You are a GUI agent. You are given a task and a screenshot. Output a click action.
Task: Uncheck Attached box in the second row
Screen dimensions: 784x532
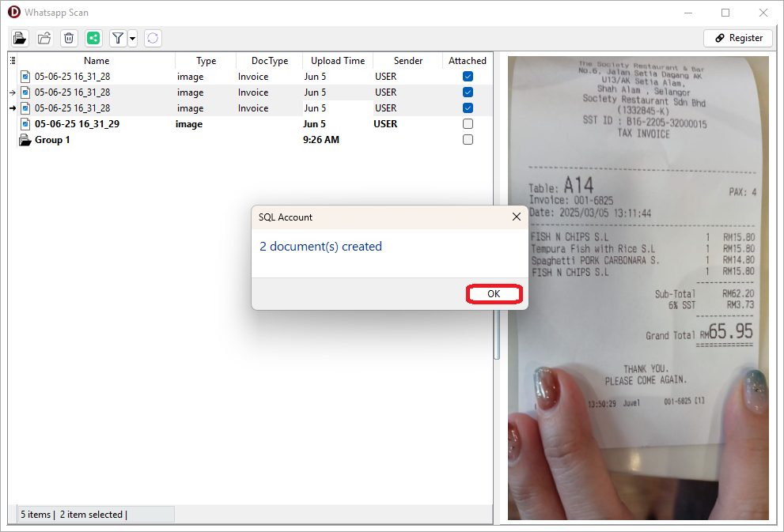(468, 92)
